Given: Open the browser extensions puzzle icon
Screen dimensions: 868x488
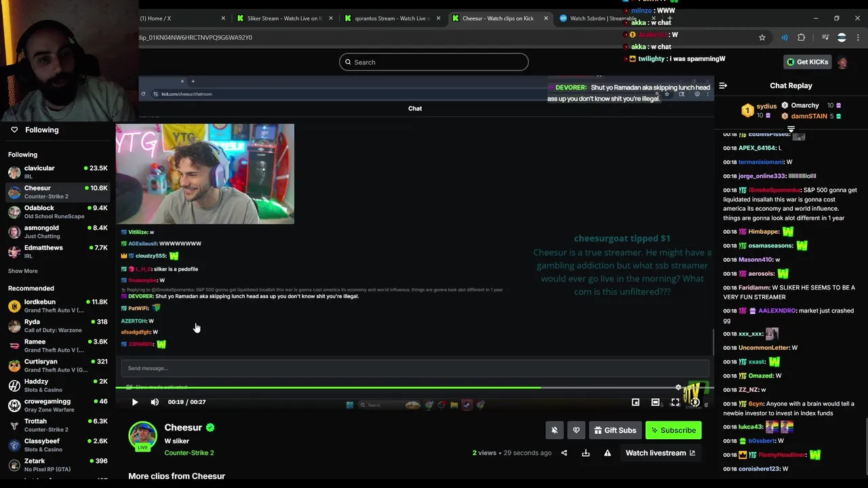Looking at the screenshot, I should tap(802, 37).
